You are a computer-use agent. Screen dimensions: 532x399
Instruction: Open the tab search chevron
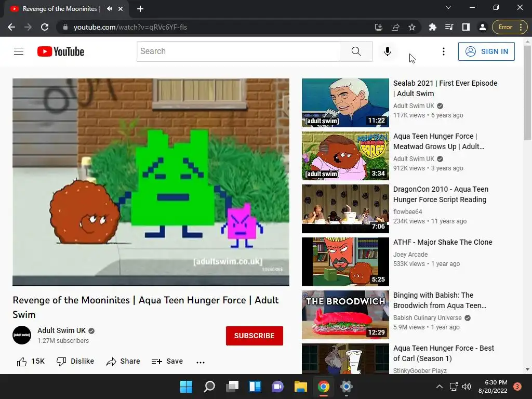pyautogui.click(x=448, y=7)
